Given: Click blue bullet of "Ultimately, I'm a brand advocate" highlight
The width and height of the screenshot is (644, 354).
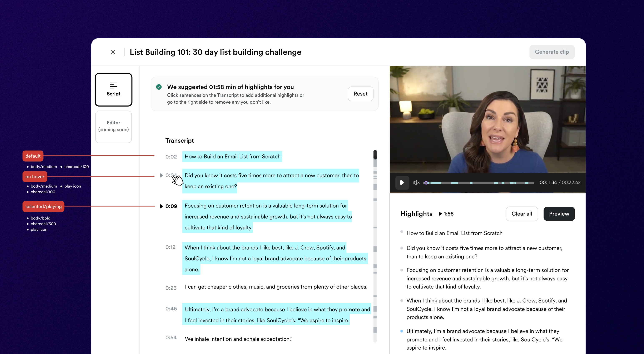Looking at the screenshot, I should [401, 331].
